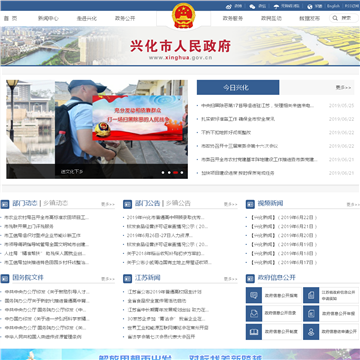Click the WeChat icon in top bar
The image size is (360, 360).
252,6
